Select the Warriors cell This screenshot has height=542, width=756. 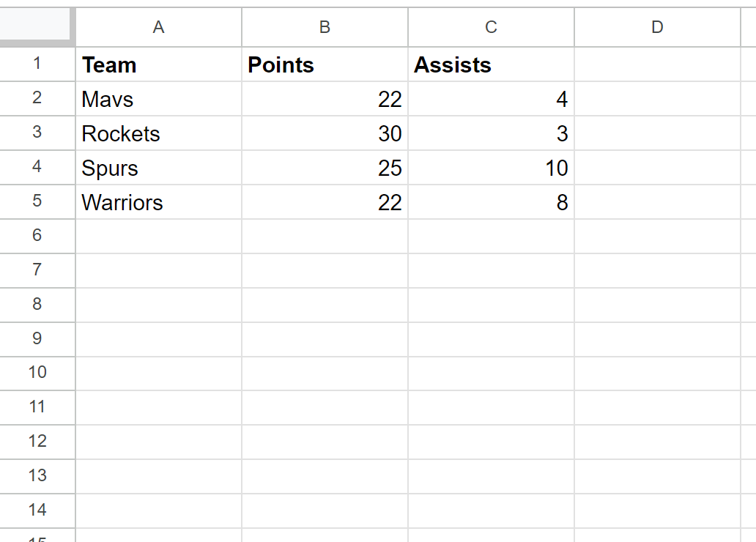159,202
